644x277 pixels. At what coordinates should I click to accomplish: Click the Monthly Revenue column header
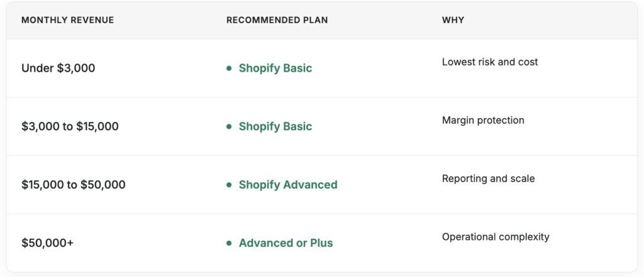[67, 20]
